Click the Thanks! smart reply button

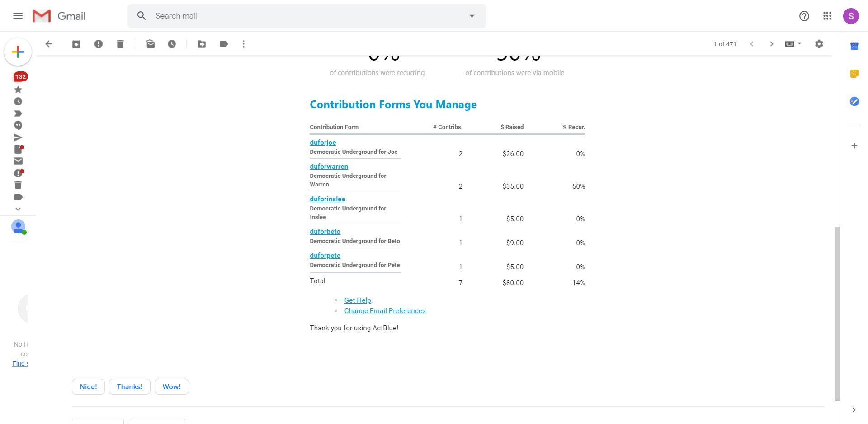point(130,387)
